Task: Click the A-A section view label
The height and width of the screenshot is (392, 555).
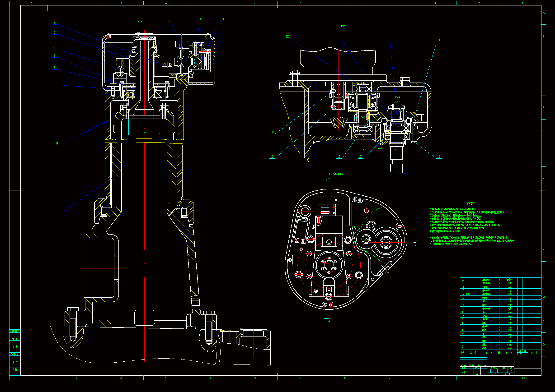Action: click(140, 22)
